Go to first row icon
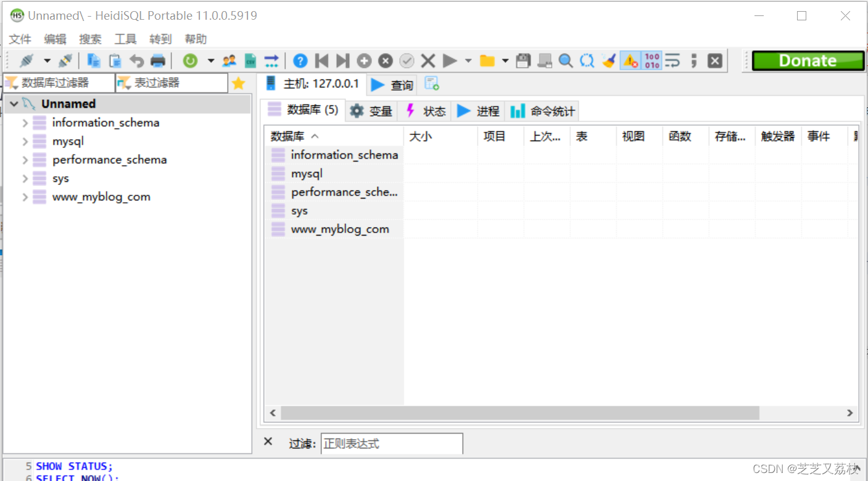 (321, 60)
